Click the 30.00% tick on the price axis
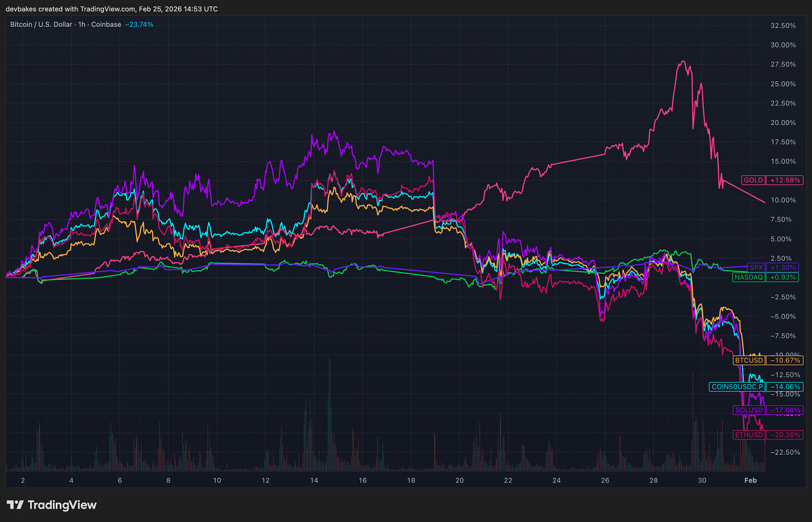This screenshot has height=522, width=812. click(783, 45)
